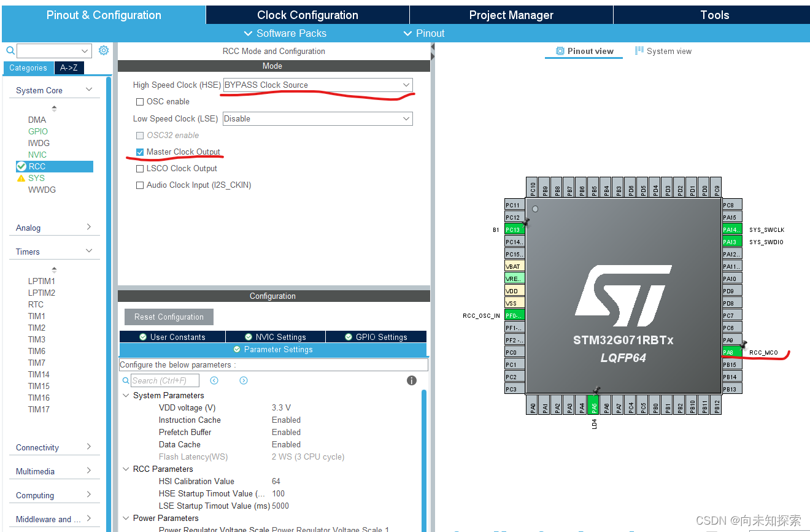Click the PA0 pin on the bottom row

point(532,405)
